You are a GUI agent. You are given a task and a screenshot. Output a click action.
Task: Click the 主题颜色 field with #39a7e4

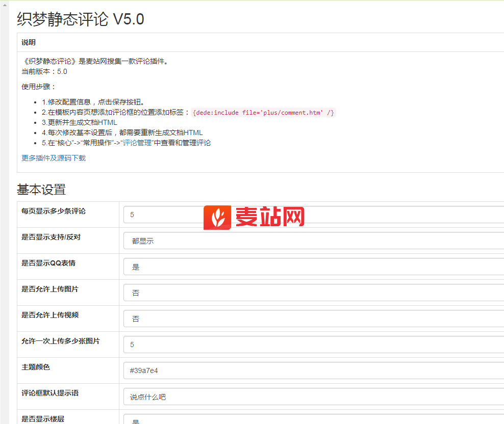point(313,370)
